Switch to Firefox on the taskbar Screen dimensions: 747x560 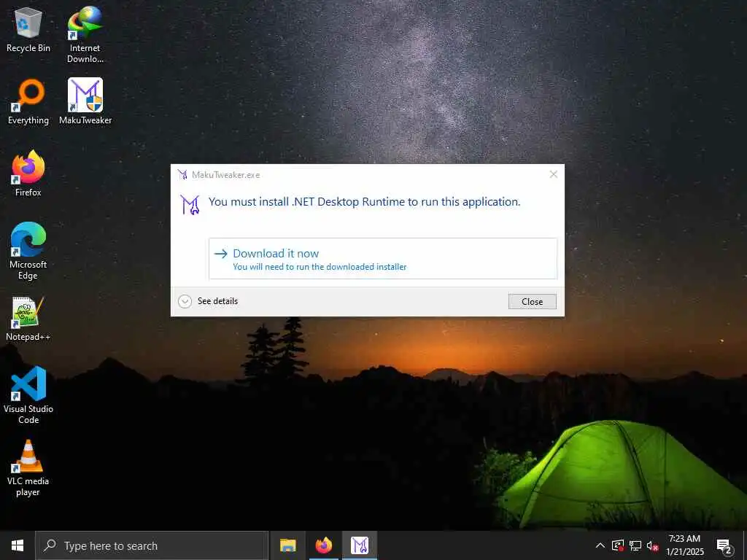[x=323, y=545]
